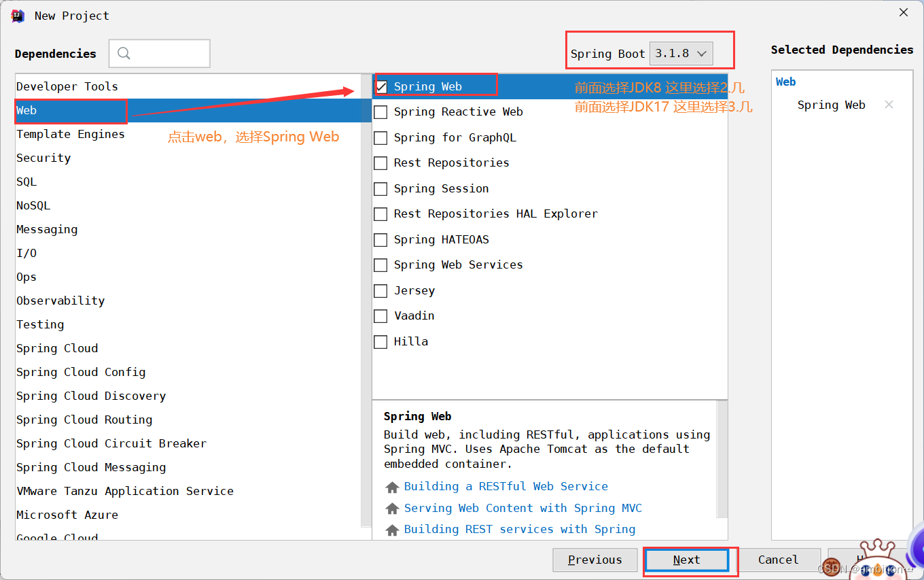Tick the Spring HATEOAS checkbox
This screenshot has height=580, width=924.
(x=381, y=239)
